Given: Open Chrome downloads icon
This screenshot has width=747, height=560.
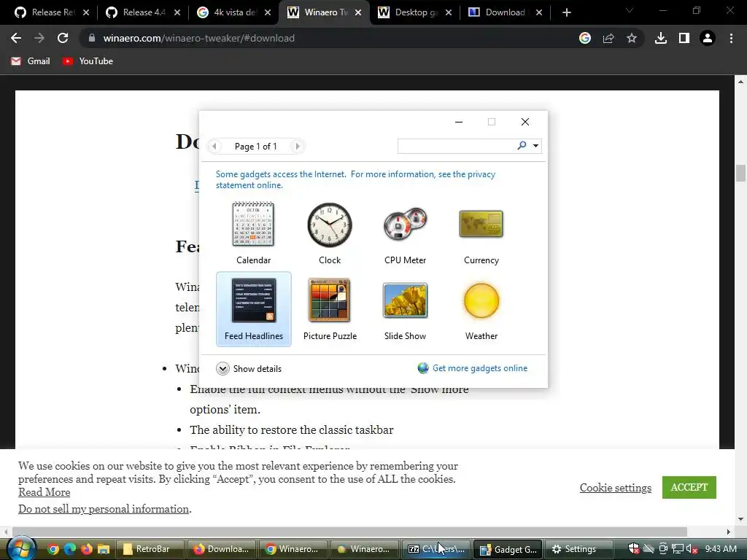Looking at the screenshot, I should pyautogui.click(x=661, y=38).
